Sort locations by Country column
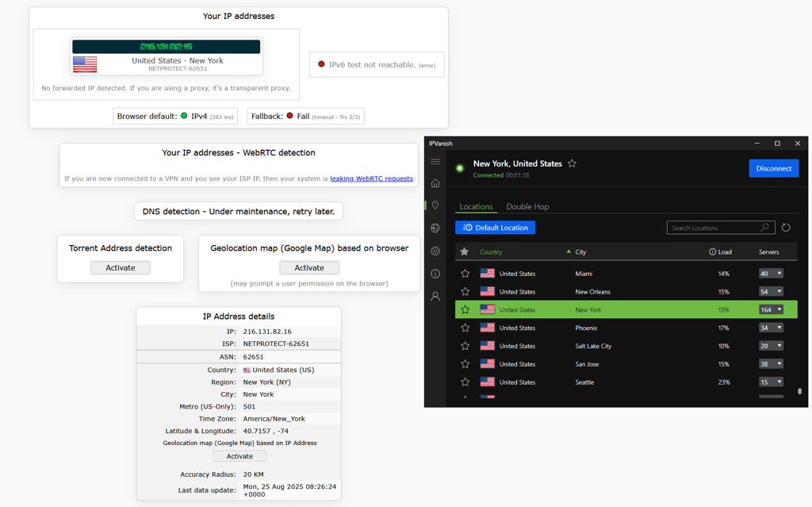The width and height of the screenshot is (812, 507). tap(491, 252)
